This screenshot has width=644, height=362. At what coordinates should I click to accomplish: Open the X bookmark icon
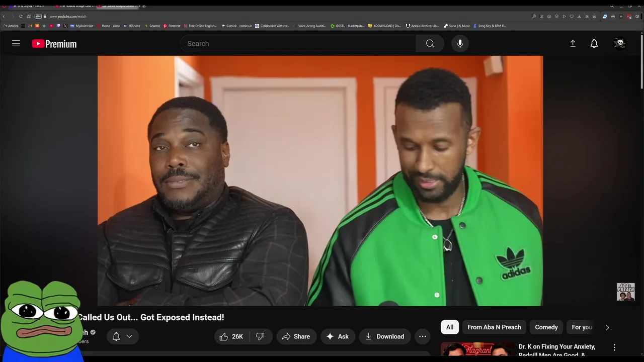(x=65, y=26)
